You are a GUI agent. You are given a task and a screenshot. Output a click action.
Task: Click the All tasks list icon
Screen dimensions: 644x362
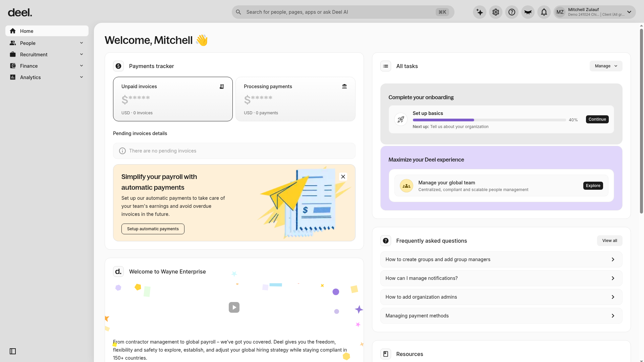tap(386, 66)
